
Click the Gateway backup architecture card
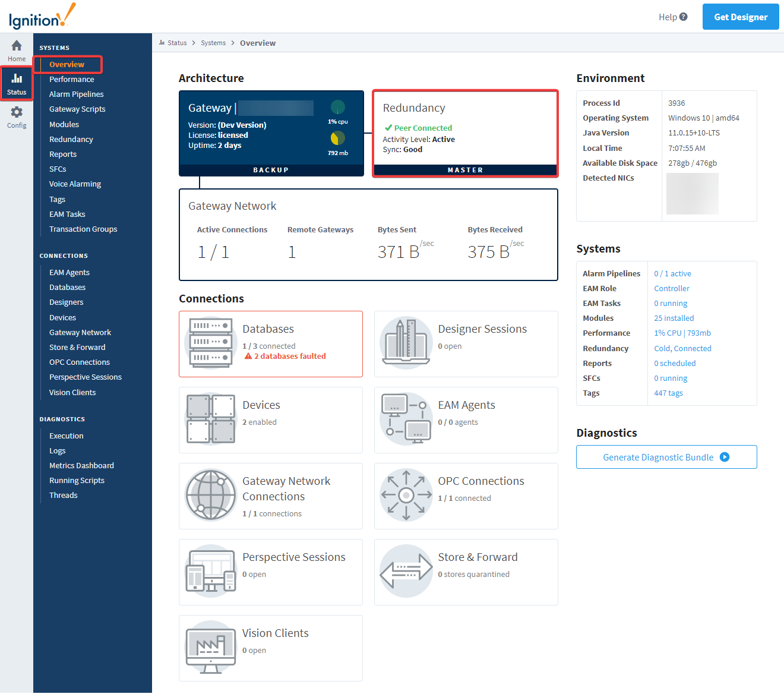(x=271, y=134)
